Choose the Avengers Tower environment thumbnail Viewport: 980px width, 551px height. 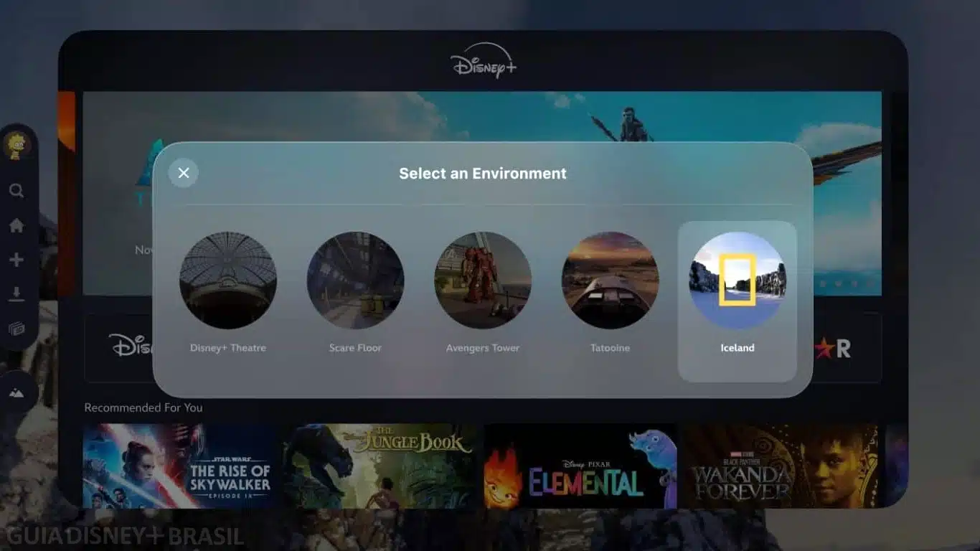(483, 280)
